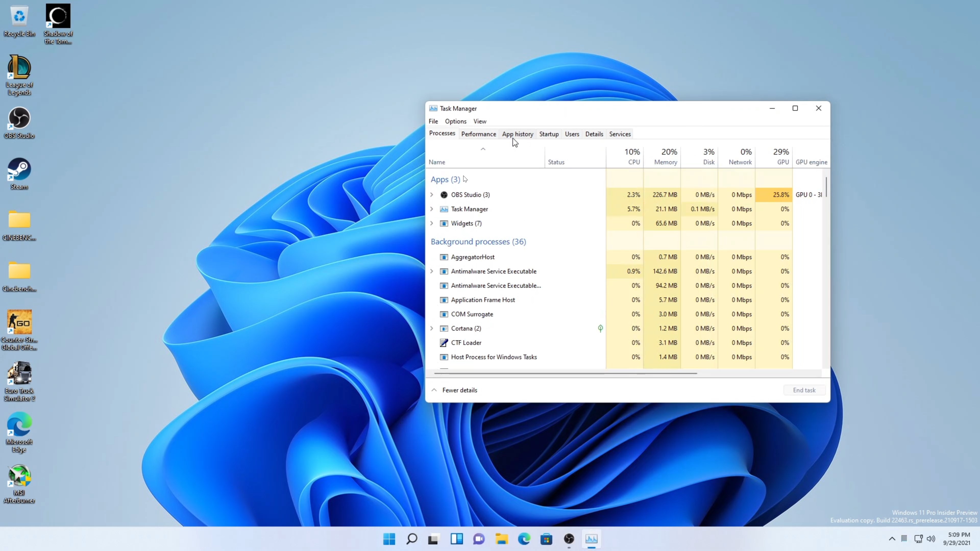Image resolution: width=980 pixels, height=551 pixels.
Task: Open Teams Chat on taskbar
Action: tap(479, 539)
